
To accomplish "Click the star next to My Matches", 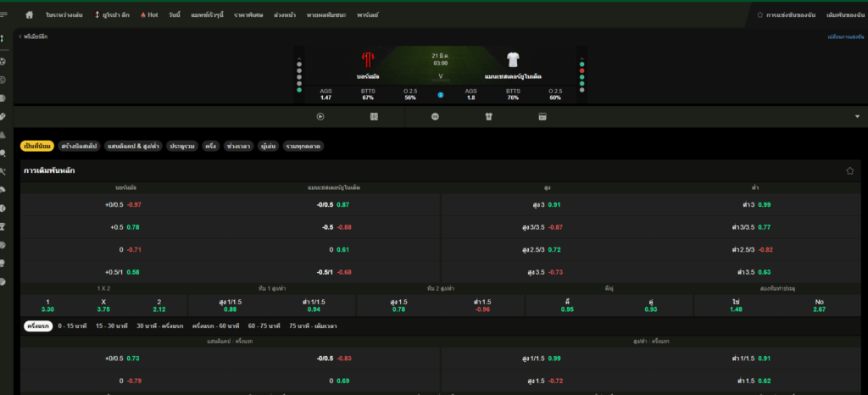I will [760, 15].
